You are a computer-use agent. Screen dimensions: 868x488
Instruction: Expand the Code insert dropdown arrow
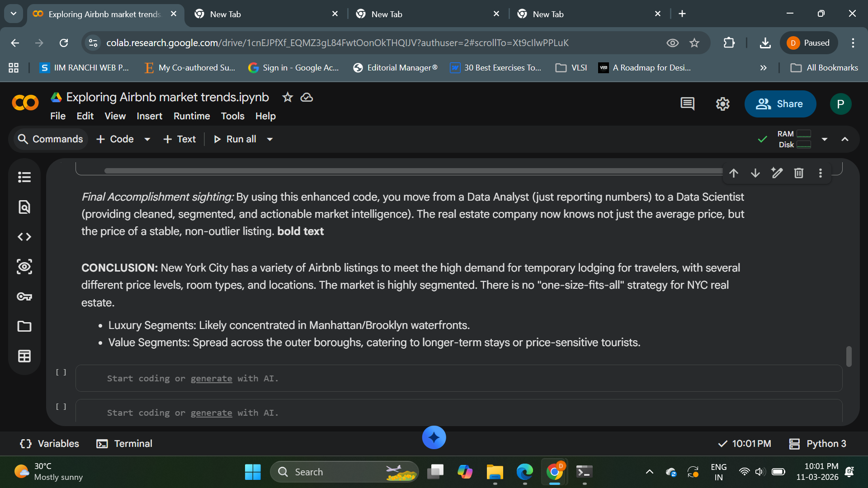(147, 139)
